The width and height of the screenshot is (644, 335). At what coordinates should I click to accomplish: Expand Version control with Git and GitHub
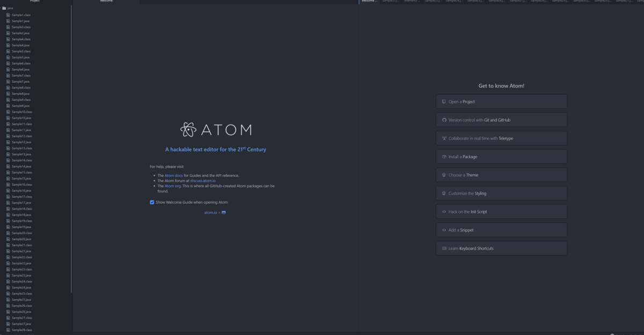501,120
